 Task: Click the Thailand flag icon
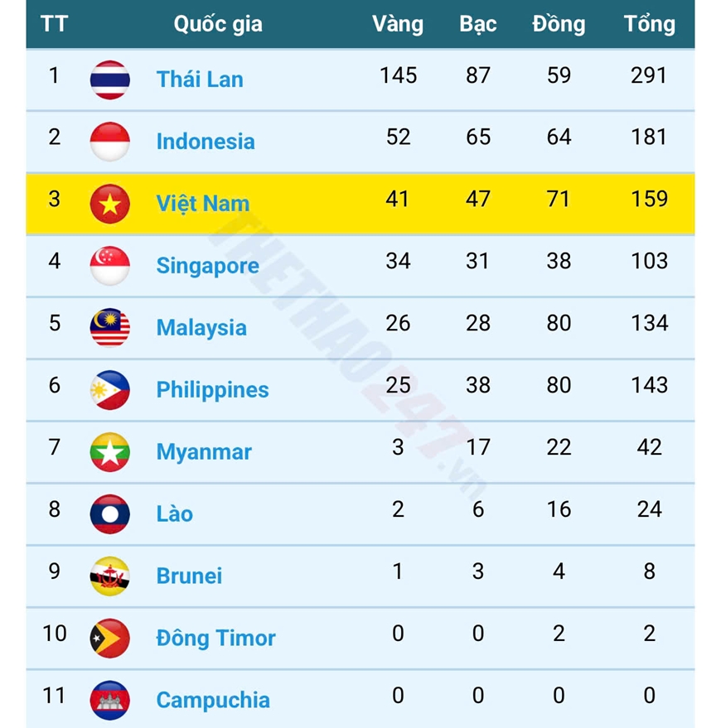click(x=109, y=80)
